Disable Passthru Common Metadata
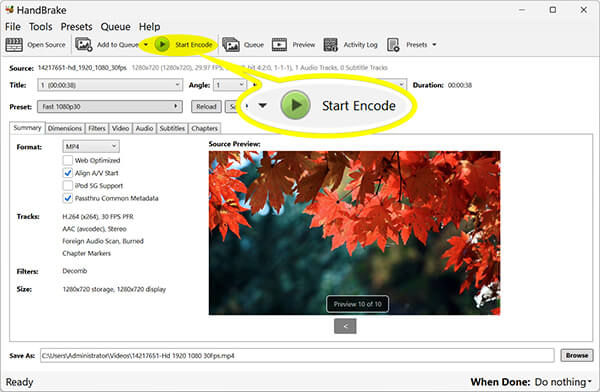This screenshot has width=600, height=392. click(x=68, y=198)
